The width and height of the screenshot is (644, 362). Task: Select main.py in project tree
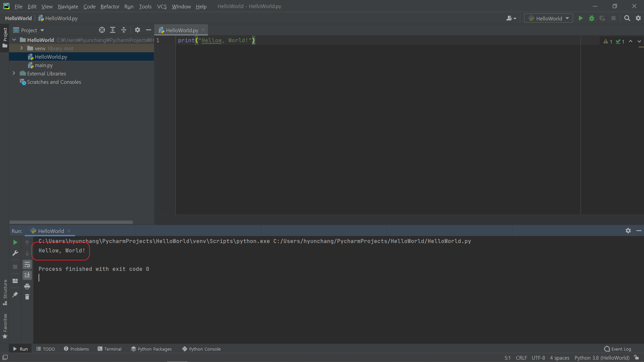click(x=44, y=65)
